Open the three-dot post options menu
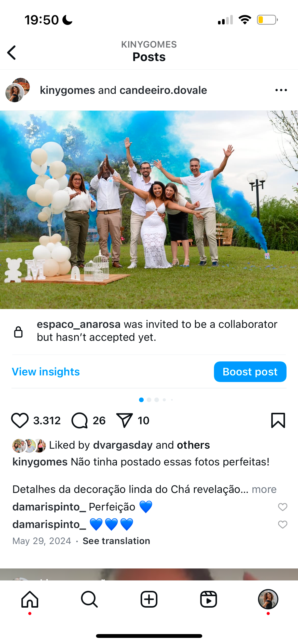This screenshot has width=298, height=644. 281,90
